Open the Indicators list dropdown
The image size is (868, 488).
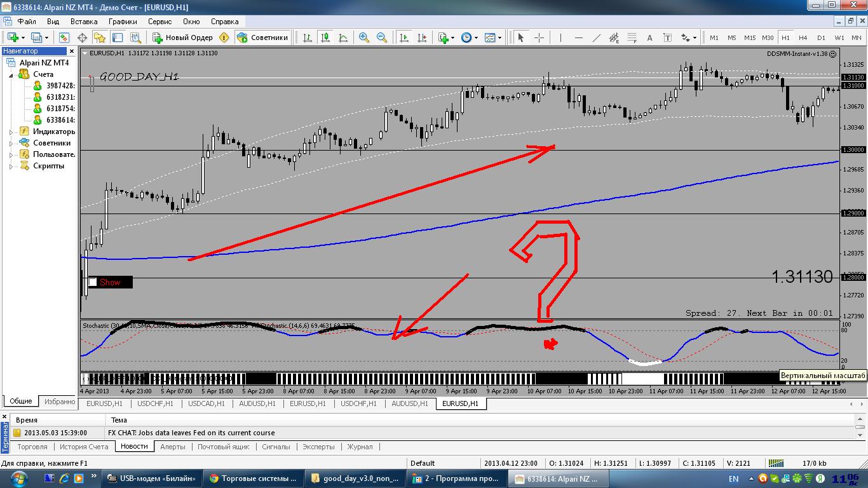tap(446, 37)
